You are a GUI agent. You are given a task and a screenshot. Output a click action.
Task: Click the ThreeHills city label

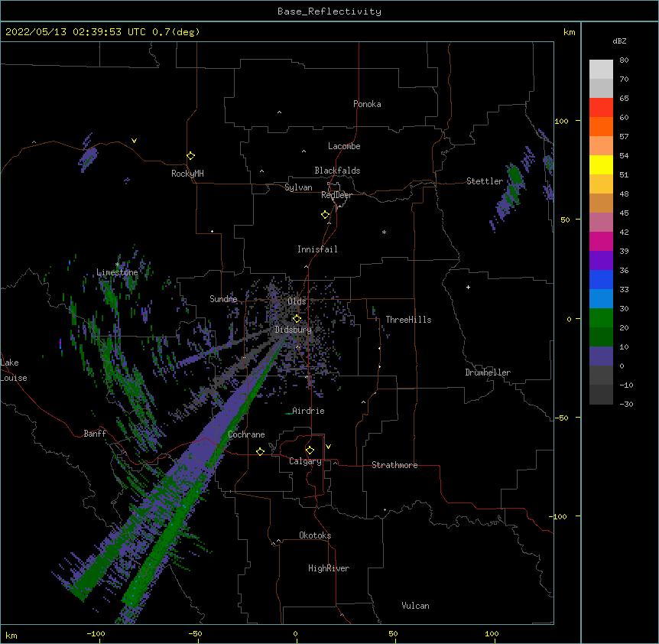point(408,320)
